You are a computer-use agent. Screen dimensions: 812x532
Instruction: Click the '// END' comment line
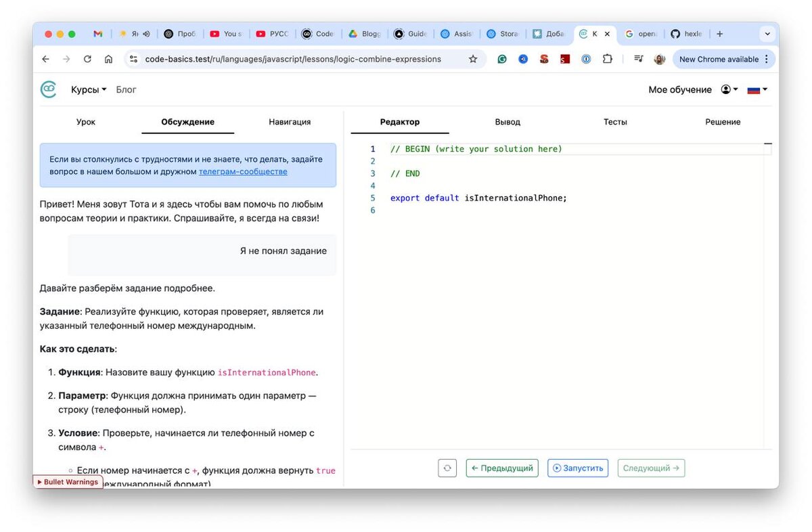pos(405,173)
